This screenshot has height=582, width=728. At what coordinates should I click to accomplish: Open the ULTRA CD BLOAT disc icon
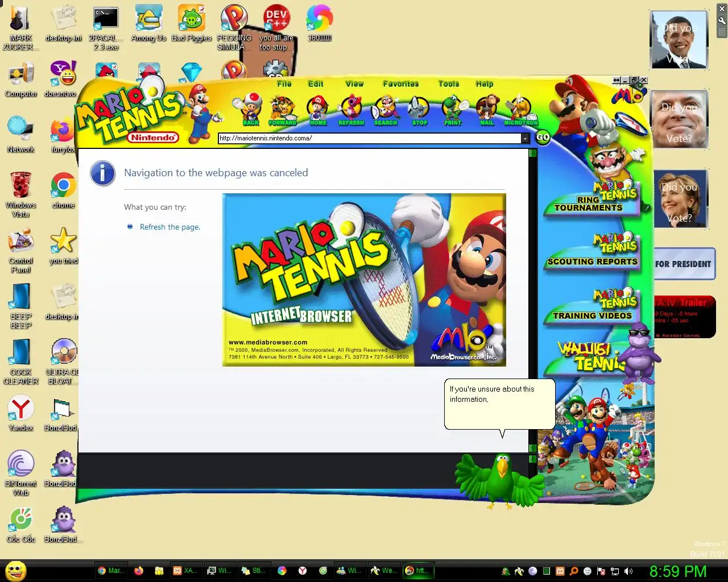tap(62, 362)
